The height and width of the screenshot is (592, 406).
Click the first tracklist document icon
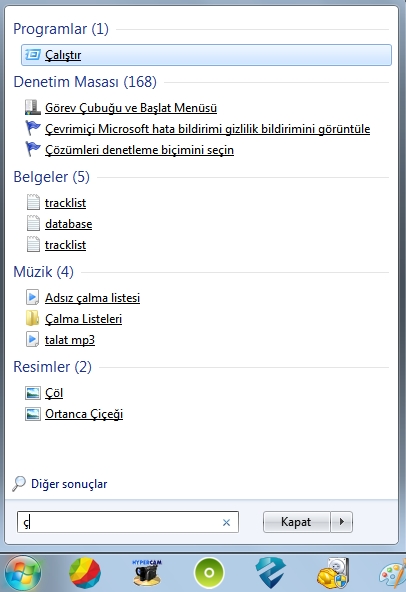coord(33,203)
